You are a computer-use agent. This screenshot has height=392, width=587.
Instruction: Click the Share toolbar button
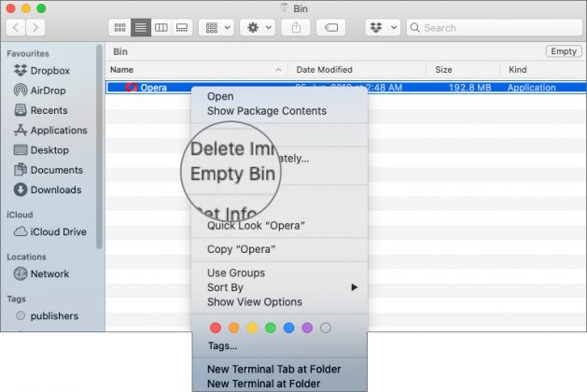click(x=296, y=28)
